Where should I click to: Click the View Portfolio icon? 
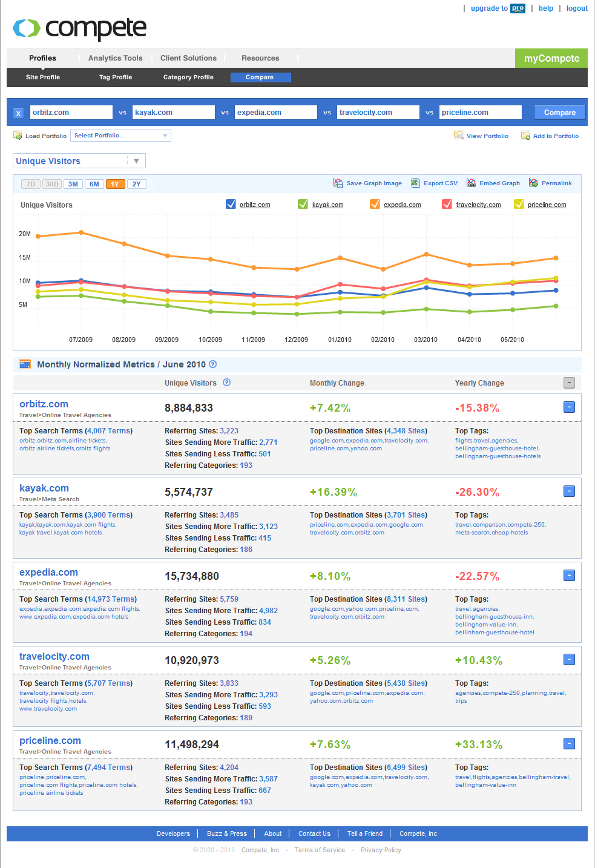point(459,136)
